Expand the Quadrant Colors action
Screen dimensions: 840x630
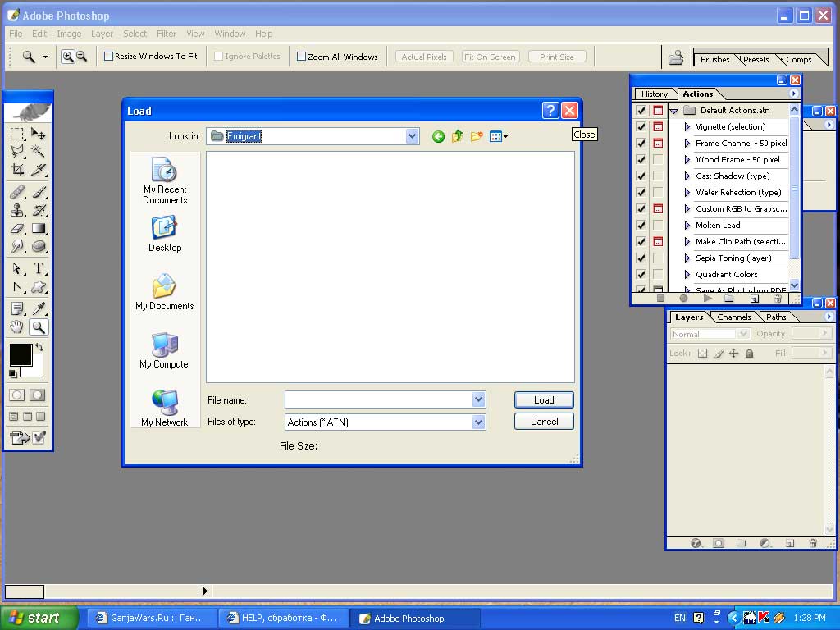point(687,274)
